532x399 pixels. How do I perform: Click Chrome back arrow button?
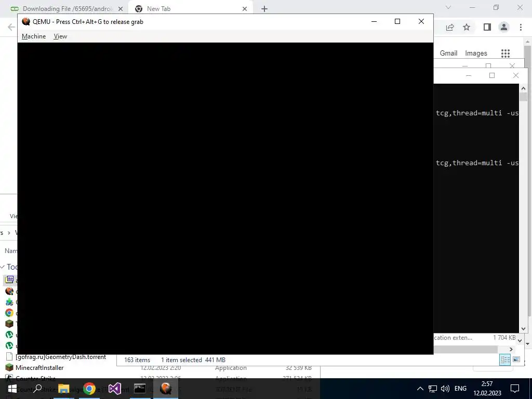point(11,27)
